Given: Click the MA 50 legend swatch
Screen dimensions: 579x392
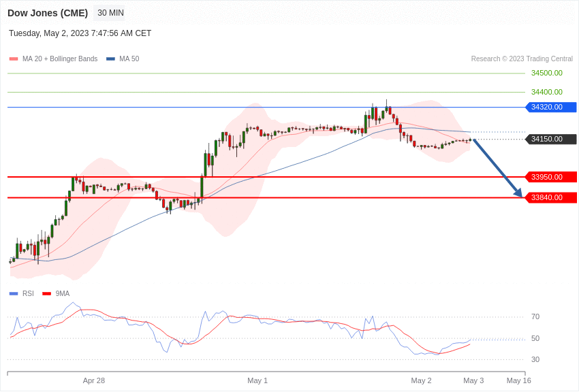Looking at the screenshot, I should click(x=110, y=59).
